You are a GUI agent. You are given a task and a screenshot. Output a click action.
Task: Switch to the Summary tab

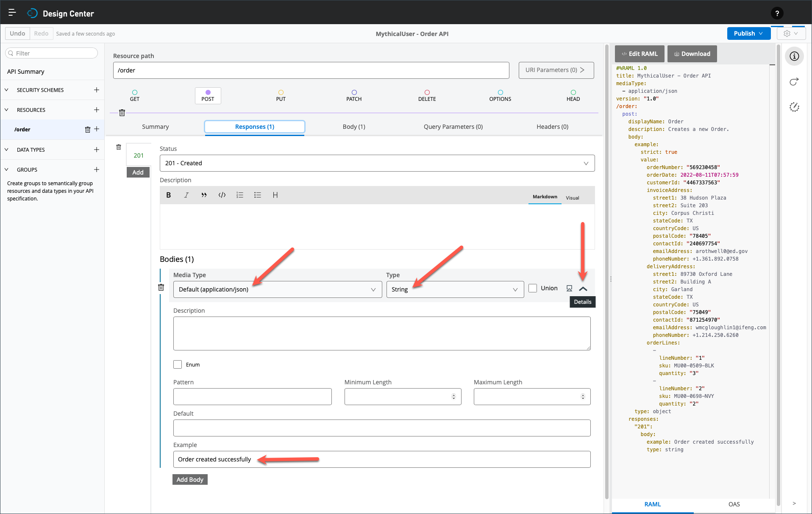pyautogui.click(x=155, y=127)
